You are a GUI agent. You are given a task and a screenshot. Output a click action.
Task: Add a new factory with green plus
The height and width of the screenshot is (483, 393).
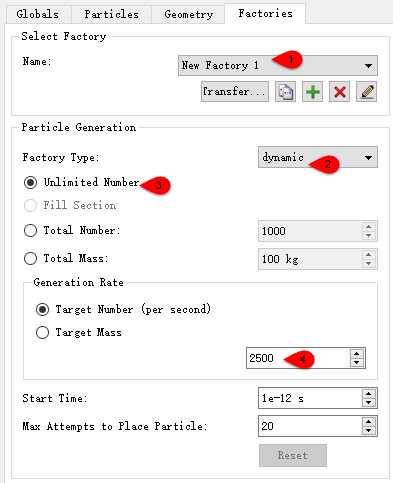pos(312,92)
